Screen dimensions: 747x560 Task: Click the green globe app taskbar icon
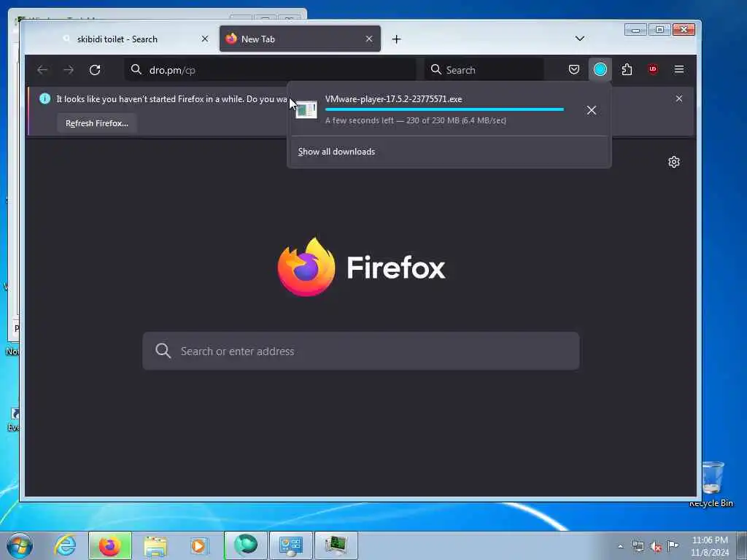[x=246, y=545]
